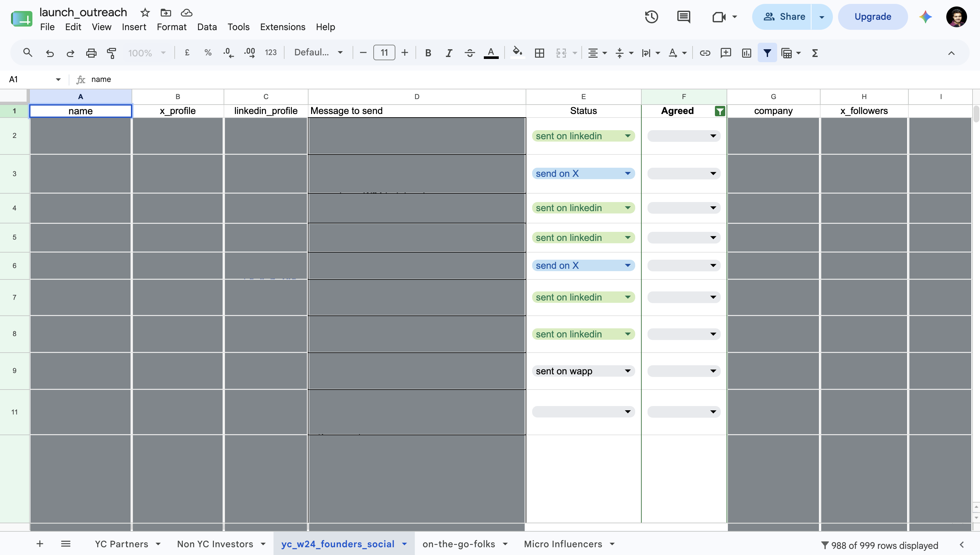Open the Agreed column filter button

coord(719,111)
